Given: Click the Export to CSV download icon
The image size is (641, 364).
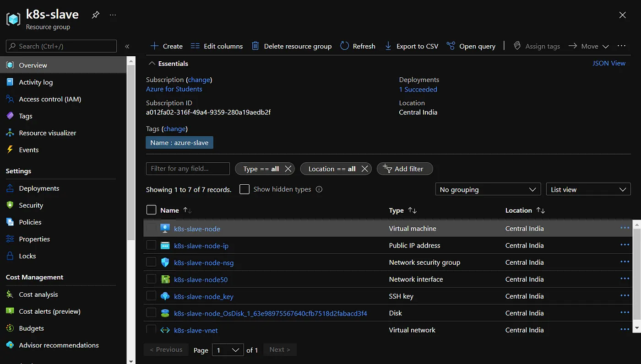Looking at the screenshot, I should (x=388, y=46).
